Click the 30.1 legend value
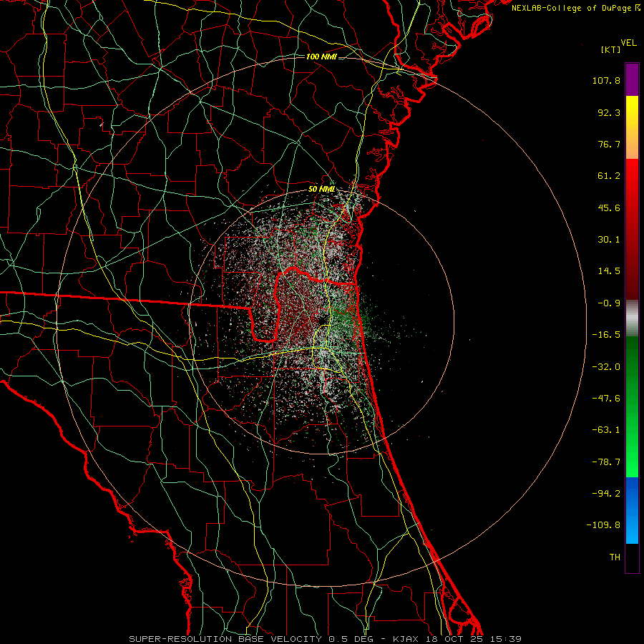Image resolution: width=644 pixels, height=644 pixels. pyautogui.click(x=609, y=240)
